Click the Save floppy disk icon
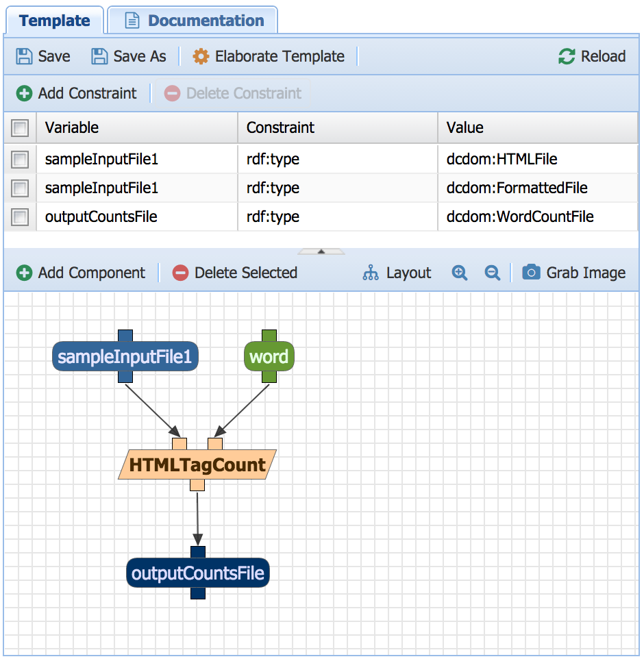Viewport: 644px width, 659px height. (24, 56)
